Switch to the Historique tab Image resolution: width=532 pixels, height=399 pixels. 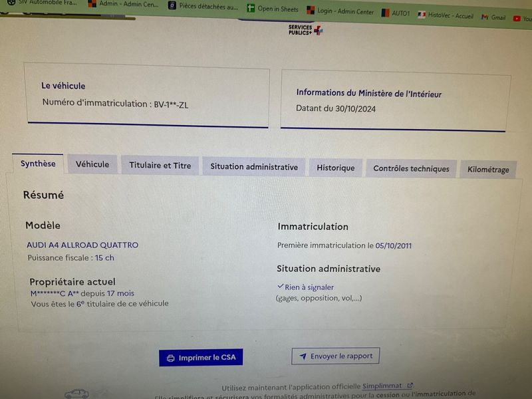pyautogui.click(x=336, y=168)
